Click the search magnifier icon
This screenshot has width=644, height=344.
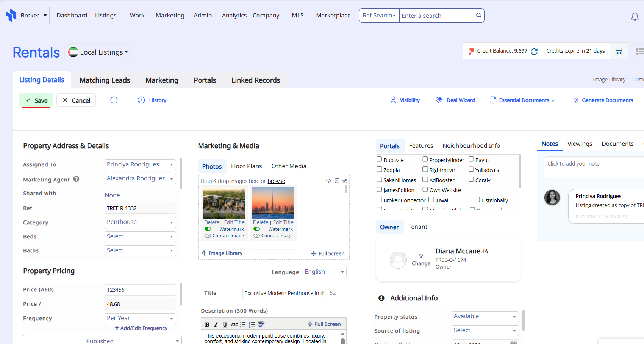(x=479, y=16)
